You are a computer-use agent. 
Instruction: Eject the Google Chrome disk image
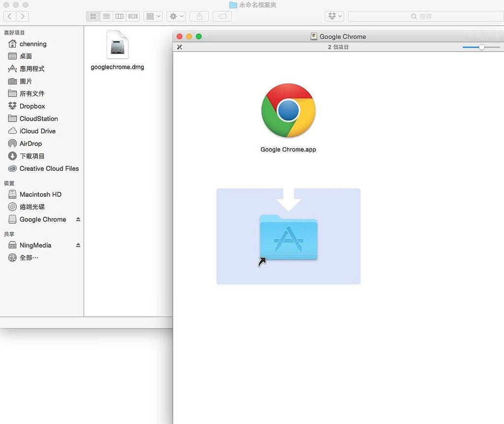pyautogui.click(x=78, y=219)
